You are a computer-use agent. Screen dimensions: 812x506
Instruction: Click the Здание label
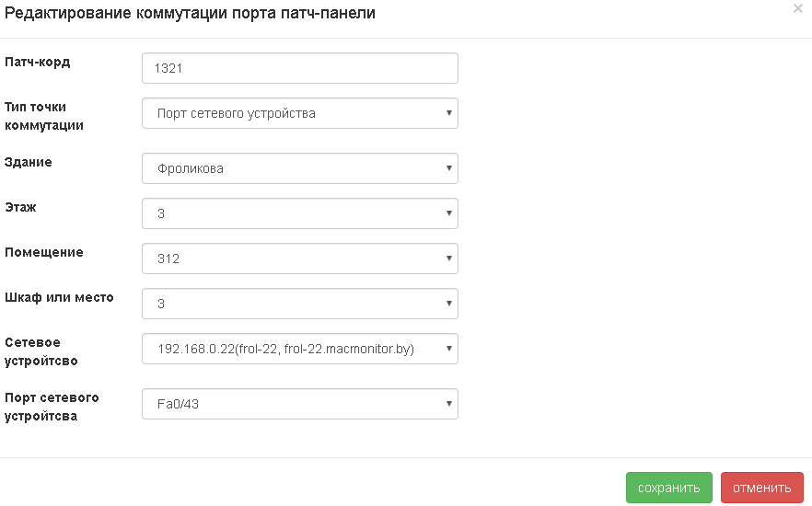click(29, 162)
